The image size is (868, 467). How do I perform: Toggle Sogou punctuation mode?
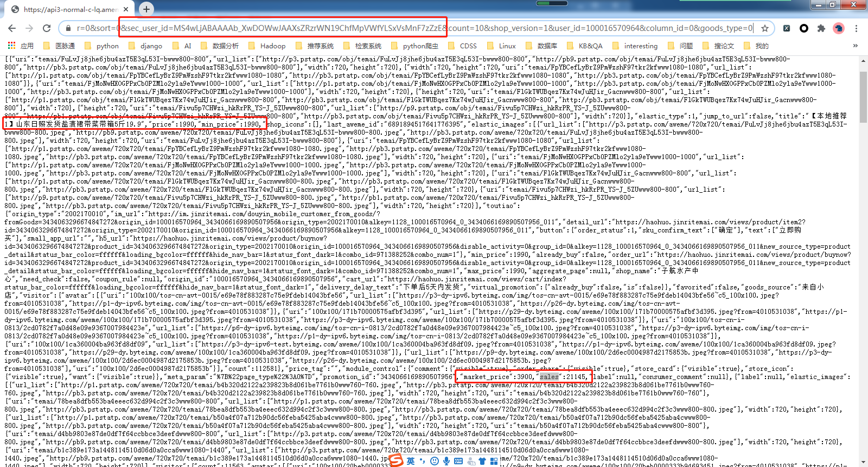pyautogui.click(x=423, y=461)
